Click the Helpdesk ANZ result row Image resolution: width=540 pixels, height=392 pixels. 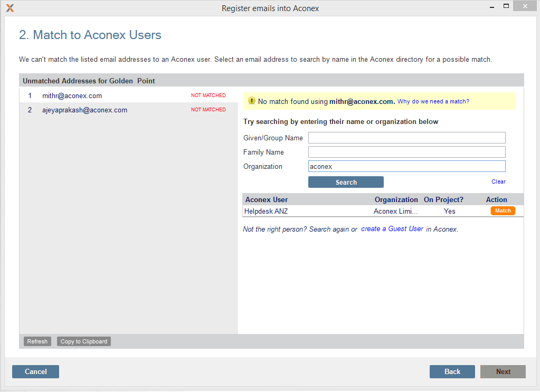click(383, 211)
